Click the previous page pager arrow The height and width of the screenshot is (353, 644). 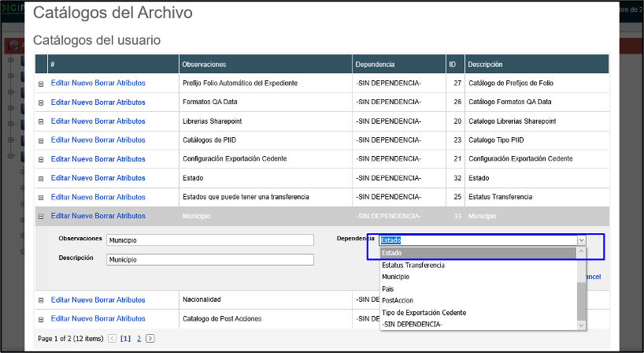(x=112, y=338)
